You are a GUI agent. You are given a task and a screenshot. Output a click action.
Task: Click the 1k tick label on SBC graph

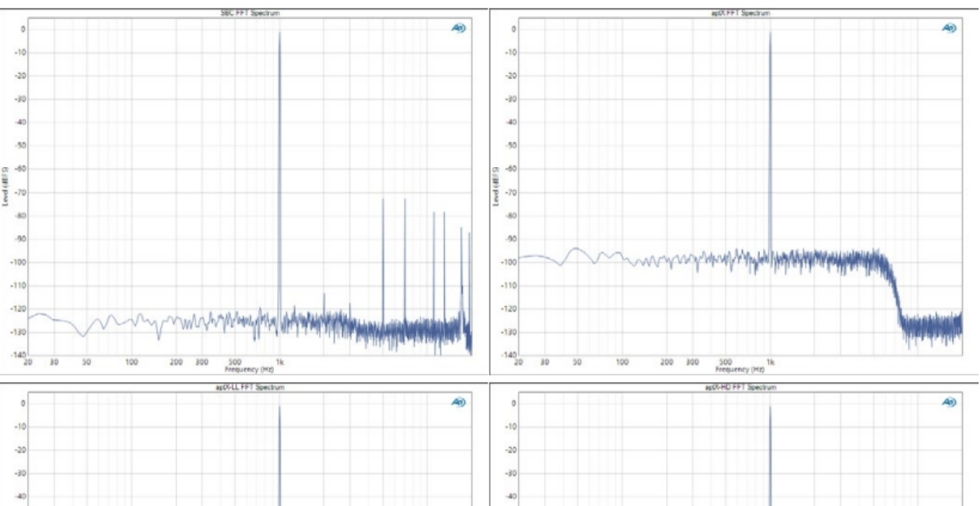click(280, 362)
